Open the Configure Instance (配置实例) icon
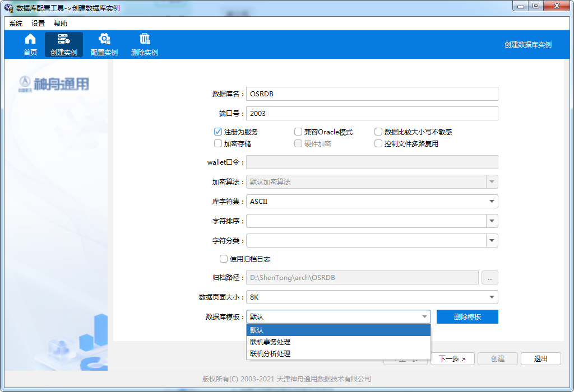 [104, 39]
